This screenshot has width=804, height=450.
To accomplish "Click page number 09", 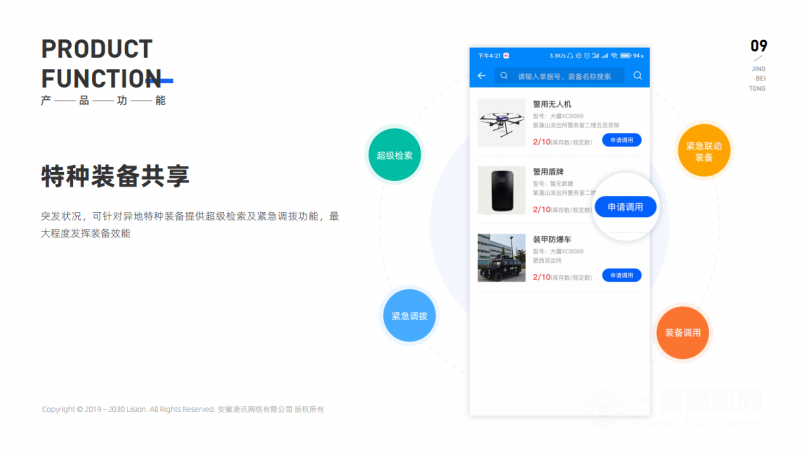I will [x=759, y=46].
